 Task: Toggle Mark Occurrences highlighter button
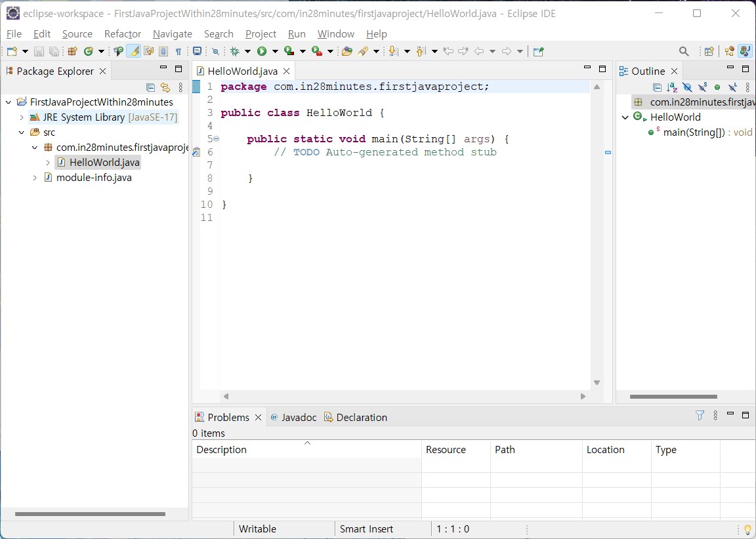coord(134,51)
